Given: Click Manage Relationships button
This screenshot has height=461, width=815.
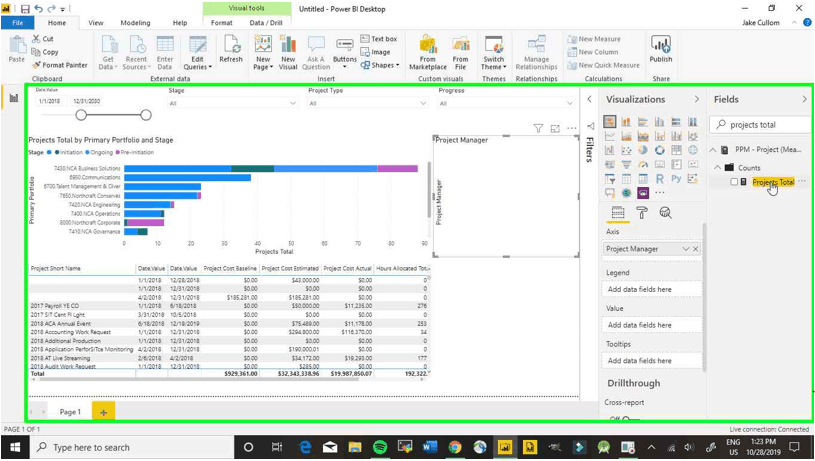Looking at the screenshot, I should pos(536,53).
